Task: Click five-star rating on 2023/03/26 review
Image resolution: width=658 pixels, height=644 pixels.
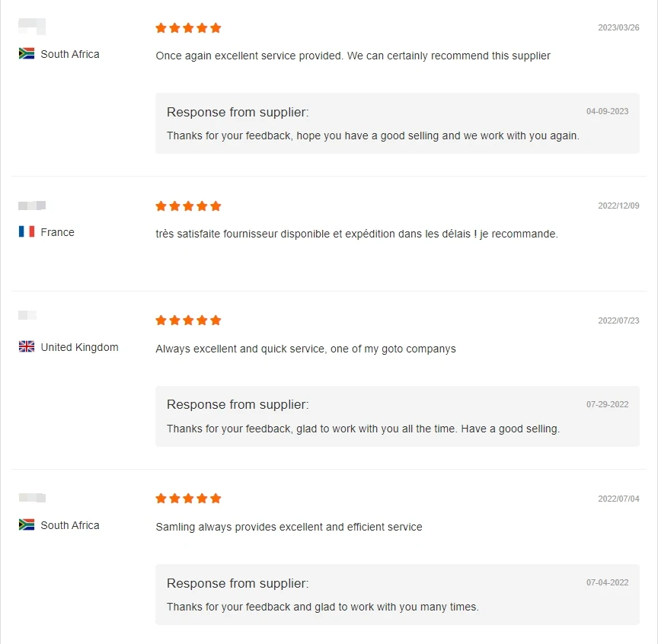Action: tap(188, 28)
